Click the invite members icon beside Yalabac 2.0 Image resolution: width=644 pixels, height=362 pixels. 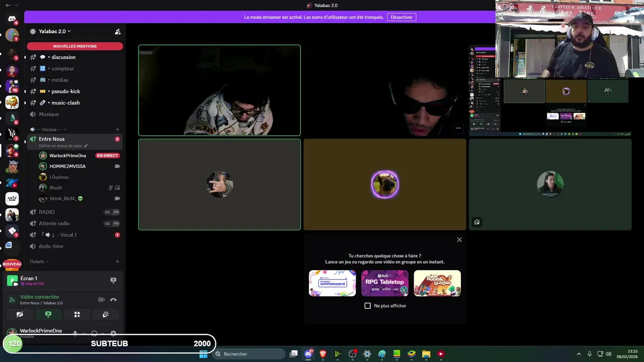pyautogui.click(x=118, y=31)
